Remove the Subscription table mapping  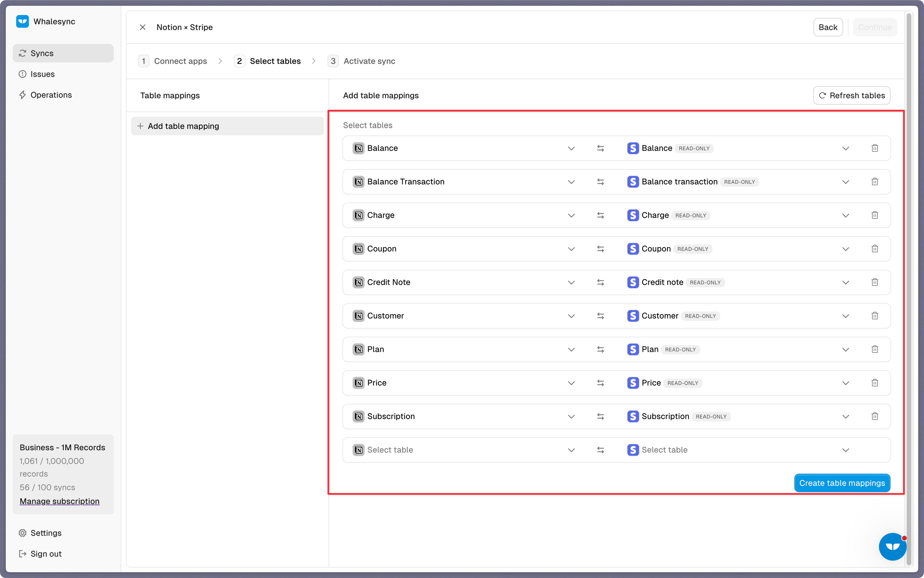point(875,416)
